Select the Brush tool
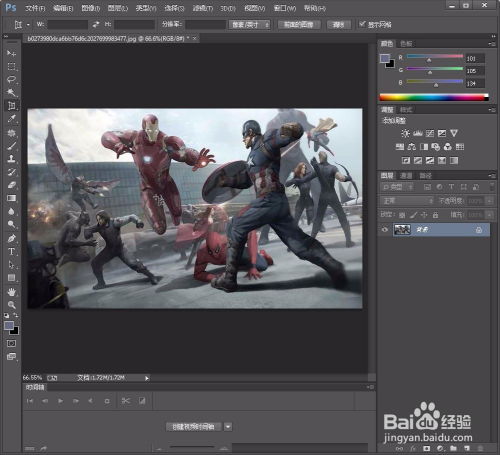 tap(11, 146)
